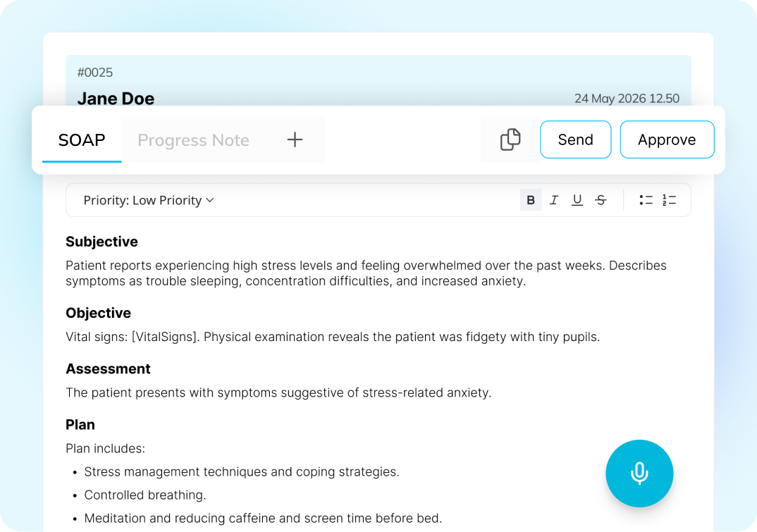Click the Objective section heading

(x=99, y=313)
